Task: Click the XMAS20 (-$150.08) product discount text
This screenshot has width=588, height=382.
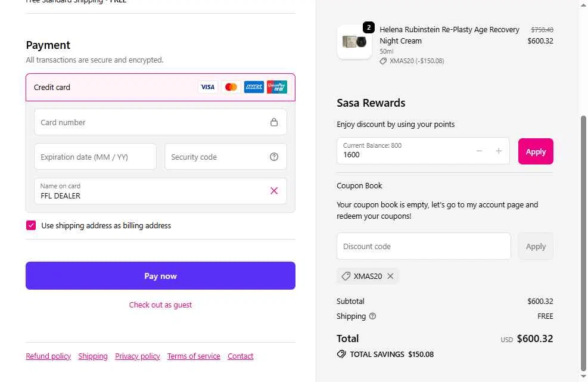Action: 416,61
